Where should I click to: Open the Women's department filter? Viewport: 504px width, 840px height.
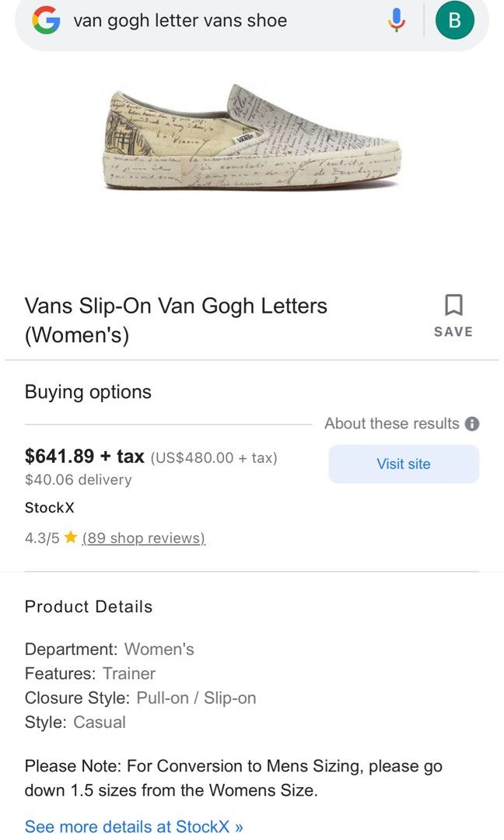pyautogui.click(x=159, y=647)
